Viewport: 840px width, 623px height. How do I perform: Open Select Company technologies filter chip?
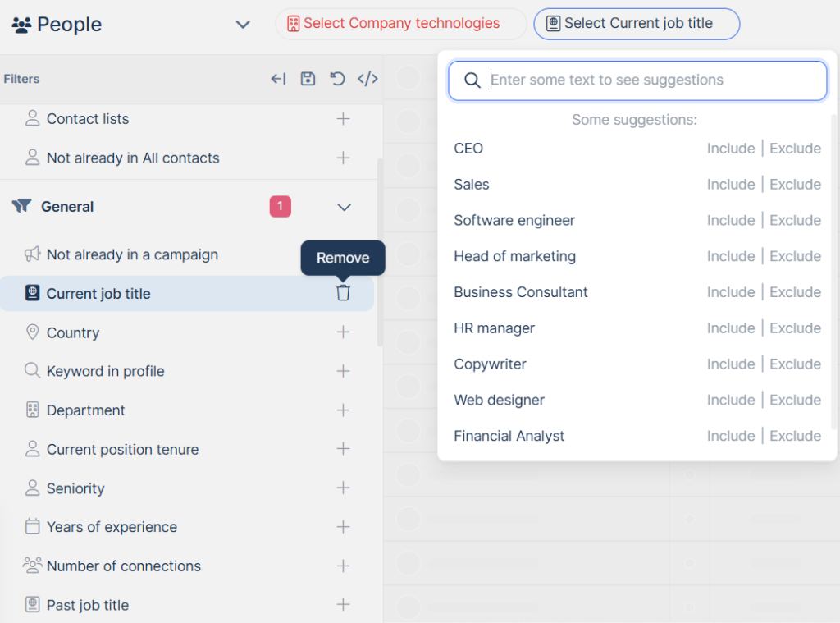(400, 24)
